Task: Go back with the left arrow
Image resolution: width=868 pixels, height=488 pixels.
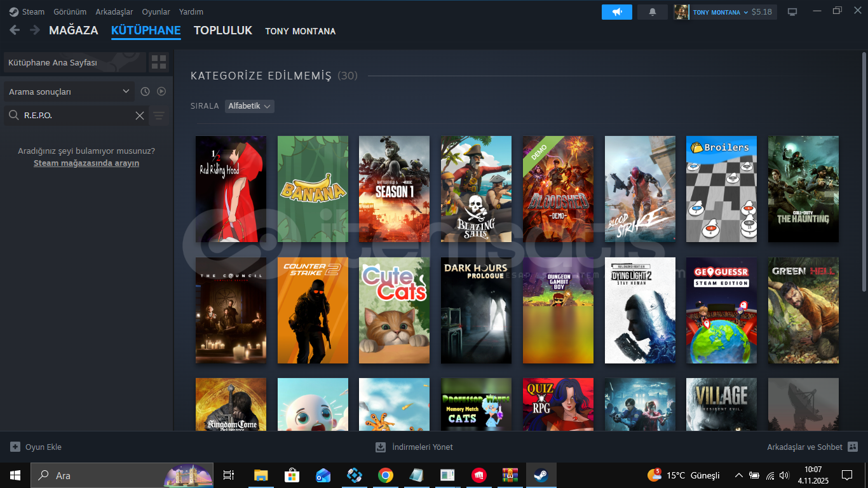Action: click(15, 30)
